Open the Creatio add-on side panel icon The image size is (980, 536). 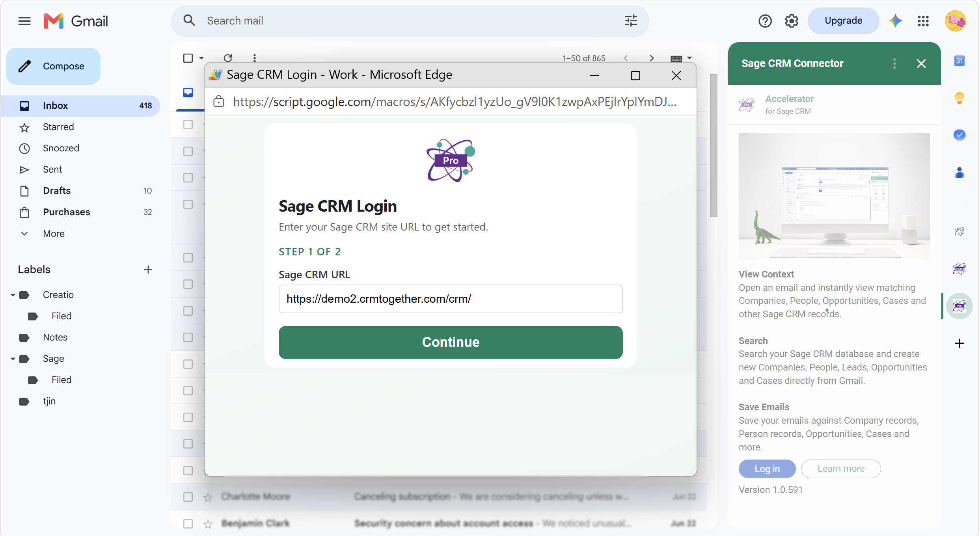click(x=959, y=269)
